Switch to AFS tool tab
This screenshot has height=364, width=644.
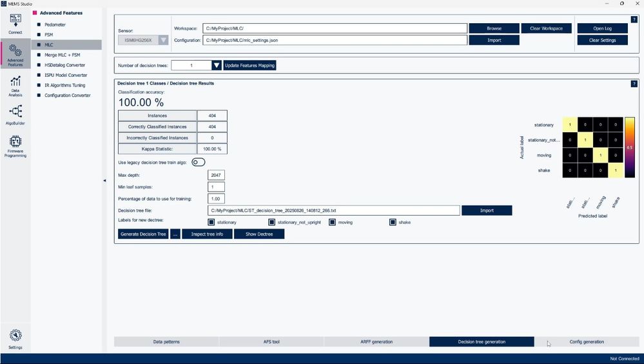click(271, 342)
